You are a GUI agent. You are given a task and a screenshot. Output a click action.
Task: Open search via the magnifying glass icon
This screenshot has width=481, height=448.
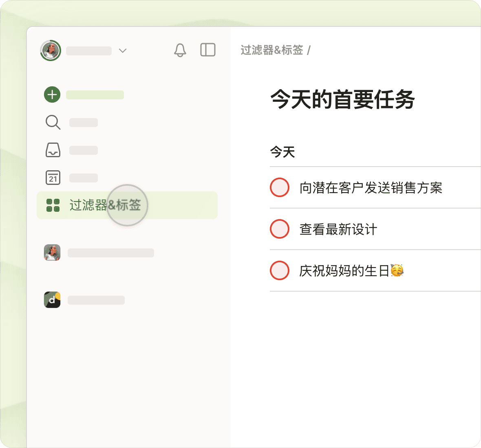point(53,122)
